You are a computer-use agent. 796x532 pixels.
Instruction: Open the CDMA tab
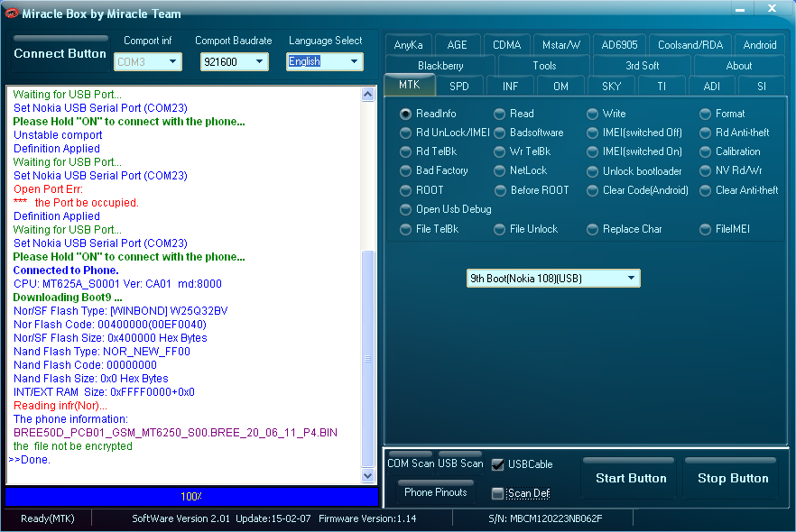point(506,44)
